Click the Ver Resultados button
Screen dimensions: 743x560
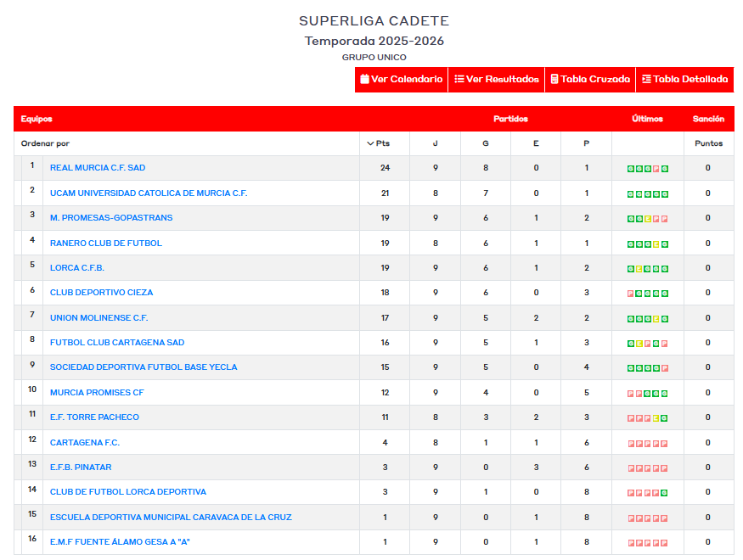point(497,80)
